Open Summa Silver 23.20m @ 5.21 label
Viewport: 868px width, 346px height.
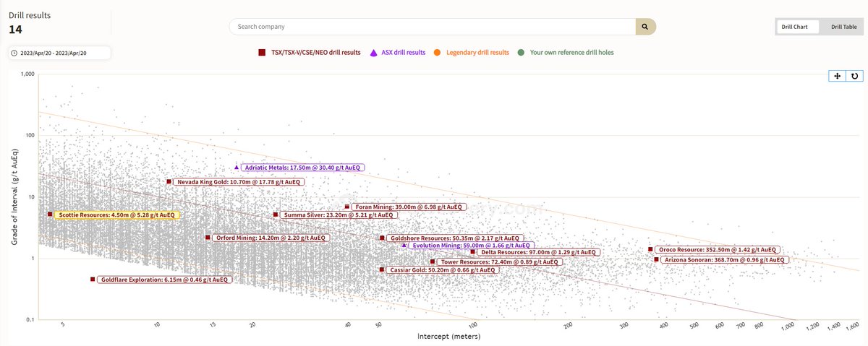[x=339, y=215]
